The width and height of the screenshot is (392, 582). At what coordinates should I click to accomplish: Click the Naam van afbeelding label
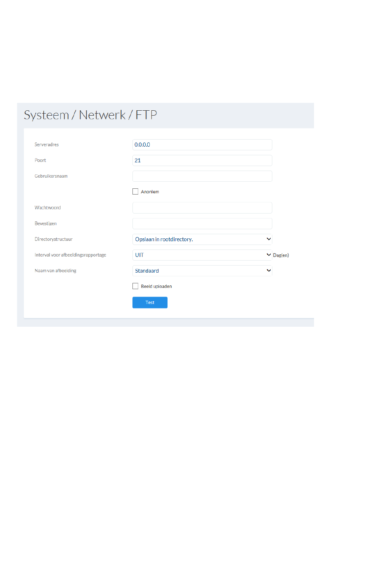(56, 271)
